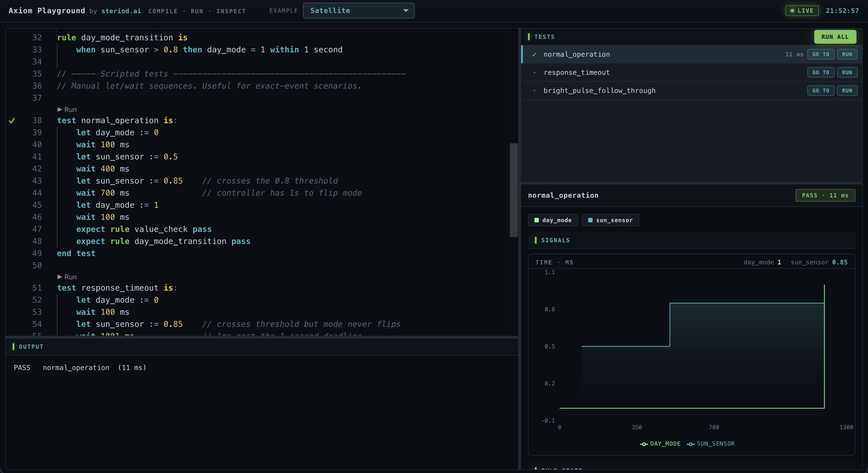This screenshot has height=473, width=868.
Task: Click the OUTPUT panel header
Action: 262,346
